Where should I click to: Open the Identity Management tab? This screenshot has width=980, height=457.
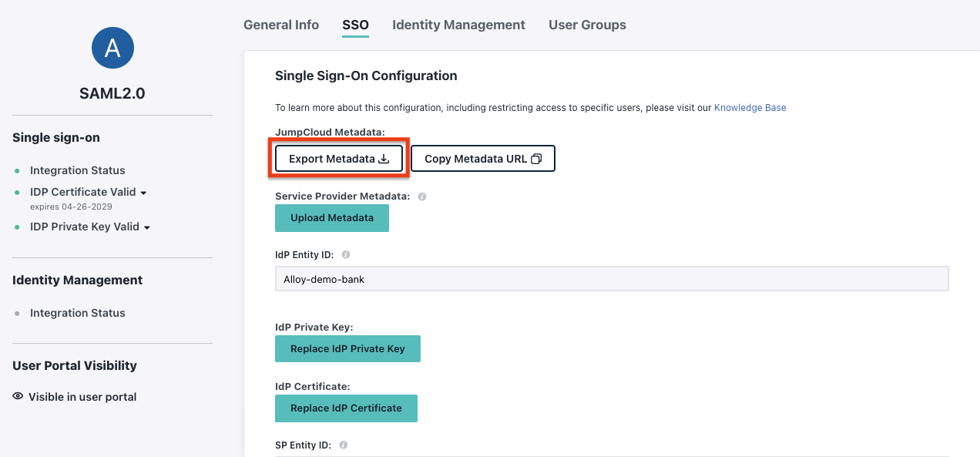coord(458,25)
